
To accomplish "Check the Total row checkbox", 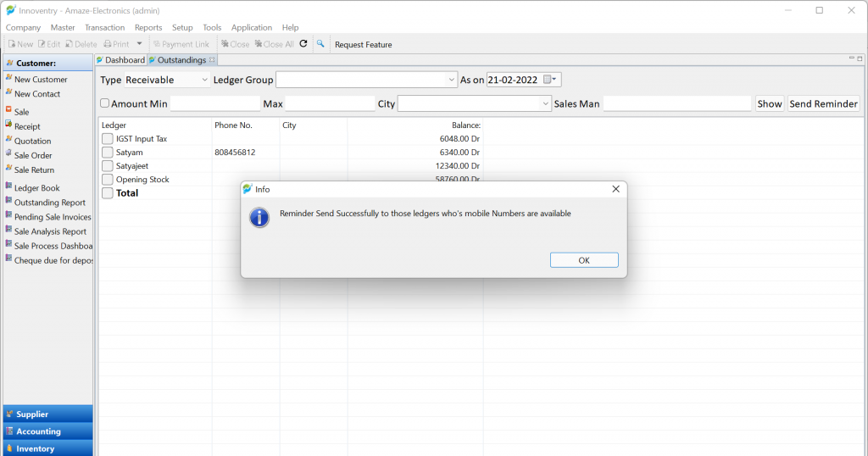I will click(x=108, y=193).
